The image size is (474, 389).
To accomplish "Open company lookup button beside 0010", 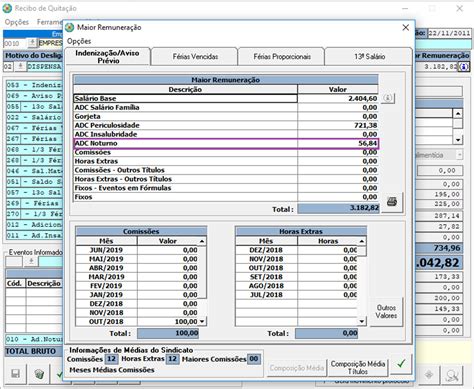I will point(32,43).
